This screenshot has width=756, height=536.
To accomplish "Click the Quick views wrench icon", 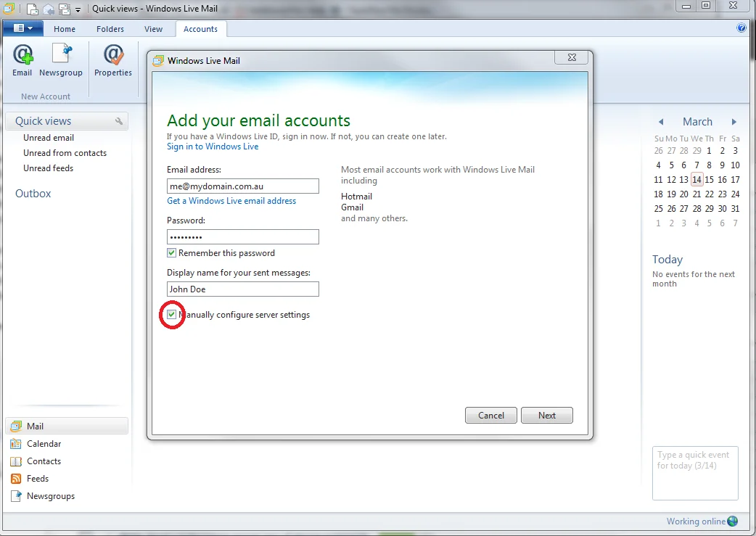I will [118, 121].
